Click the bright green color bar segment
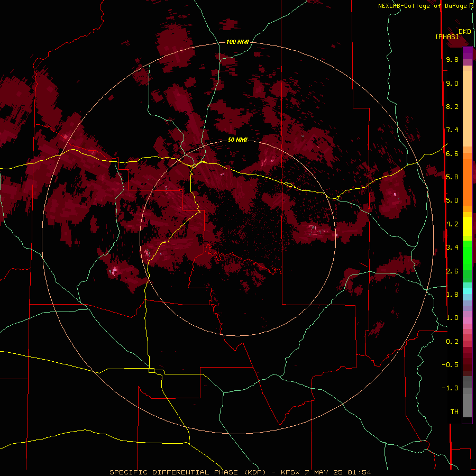Viewport: 476px width, 476px height. coord(467,255)
